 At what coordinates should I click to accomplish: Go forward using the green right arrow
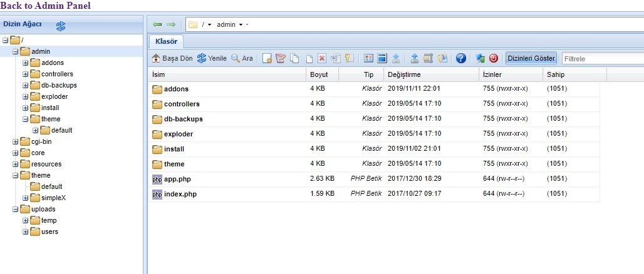[171, 24]
